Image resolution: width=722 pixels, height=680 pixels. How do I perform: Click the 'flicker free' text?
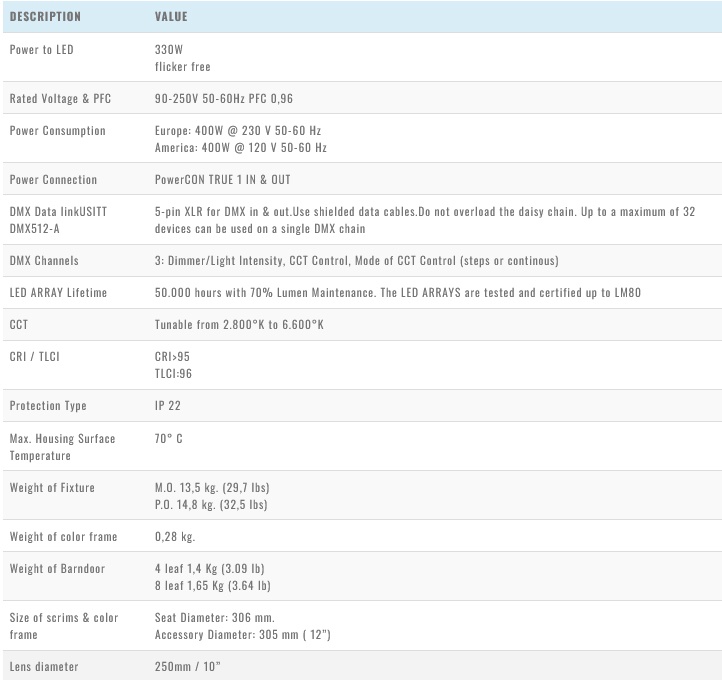click(x=182, y=66)
